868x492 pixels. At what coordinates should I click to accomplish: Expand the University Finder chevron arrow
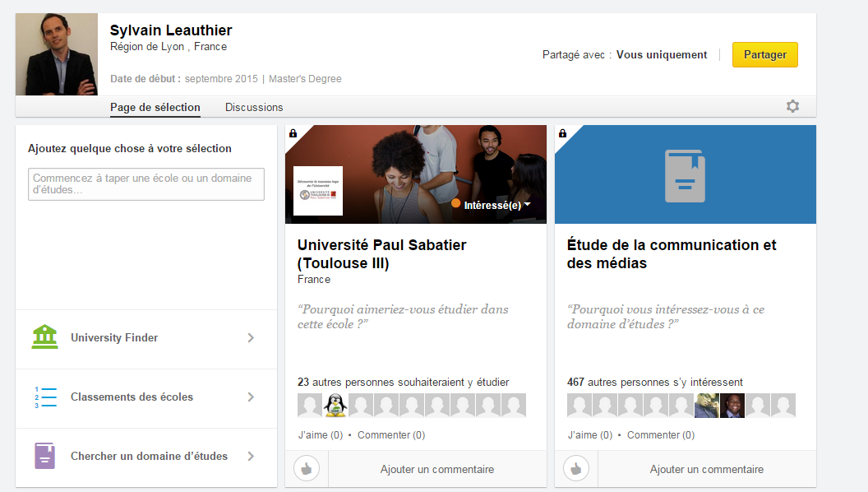point(251,337)
